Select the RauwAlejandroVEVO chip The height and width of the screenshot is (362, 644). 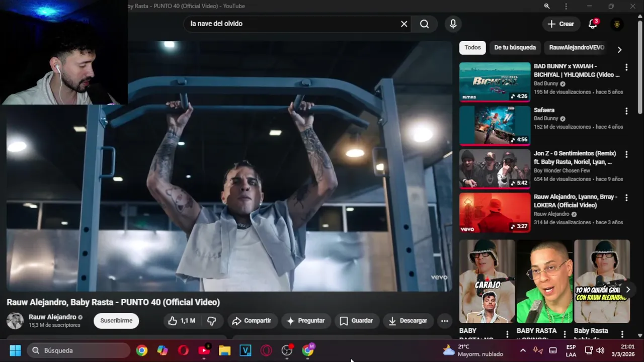point(577,47)
